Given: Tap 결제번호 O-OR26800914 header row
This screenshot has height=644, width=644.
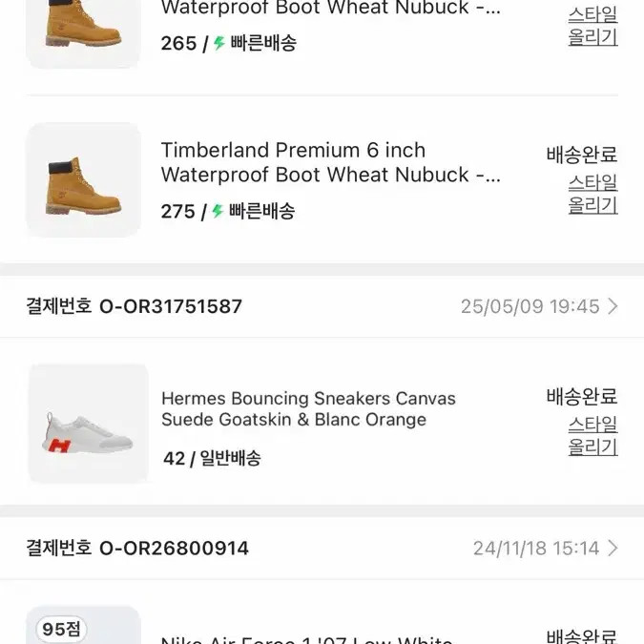Looking at the screenshot, I should (x=322, y=548).
